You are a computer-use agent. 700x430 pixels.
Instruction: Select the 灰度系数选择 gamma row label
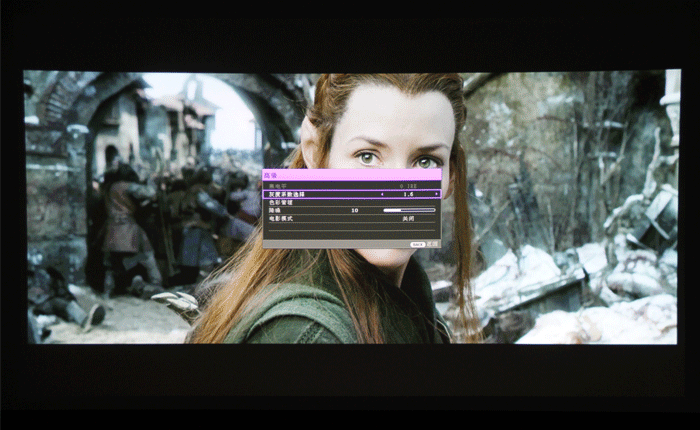point(284,194)
